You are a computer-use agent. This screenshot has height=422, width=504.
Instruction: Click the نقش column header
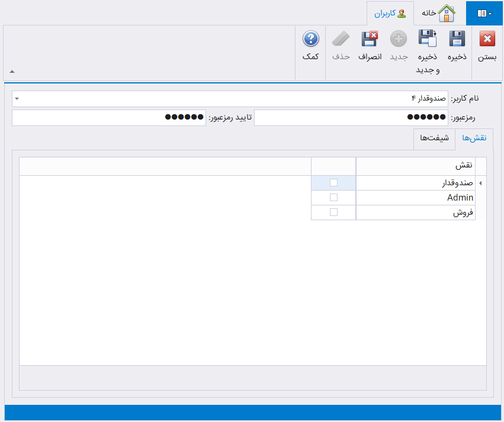pos(415,166)
